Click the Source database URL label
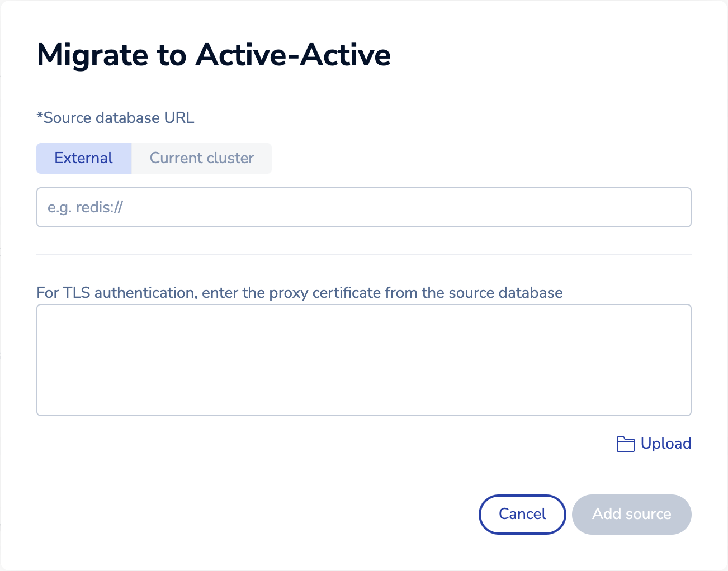 tap(115, 118)
